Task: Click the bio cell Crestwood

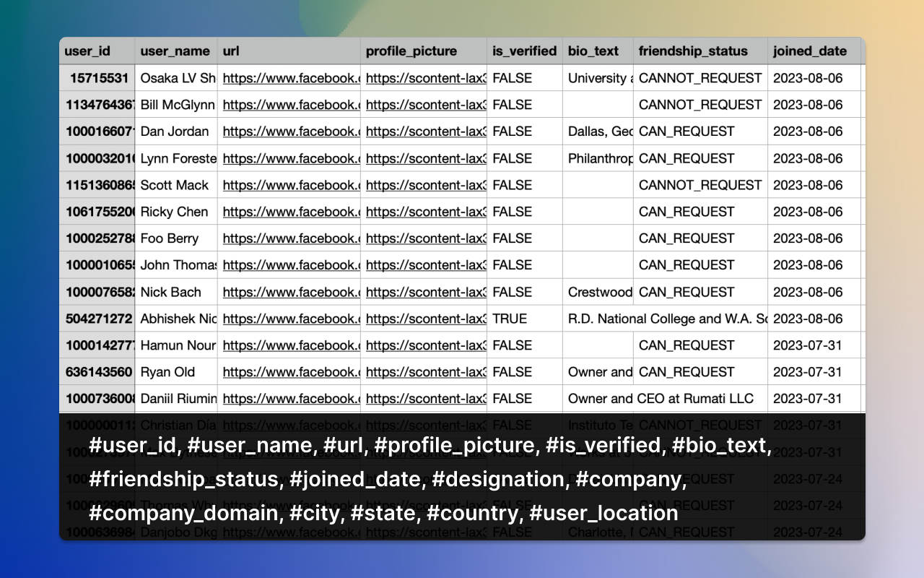Action: [x=598, y=292]
